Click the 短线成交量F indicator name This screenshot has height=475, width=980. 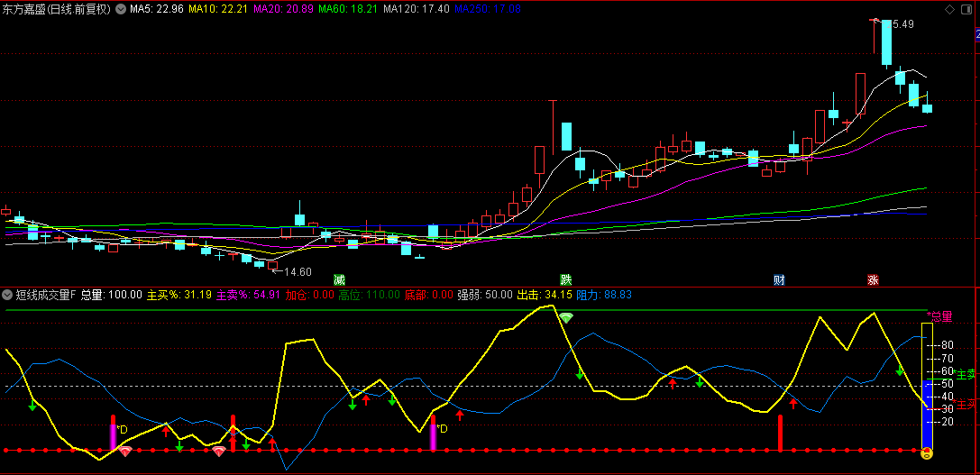click(46, 294)
